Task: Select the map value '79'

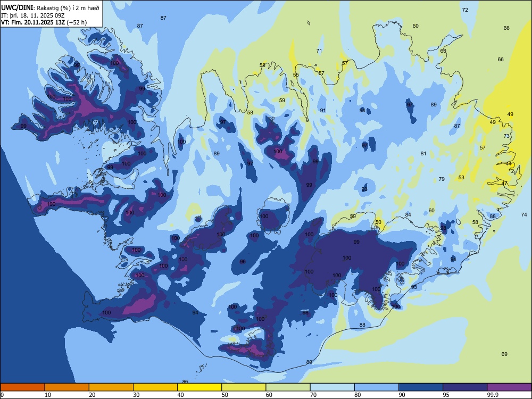Action: (x=442, y=179)
